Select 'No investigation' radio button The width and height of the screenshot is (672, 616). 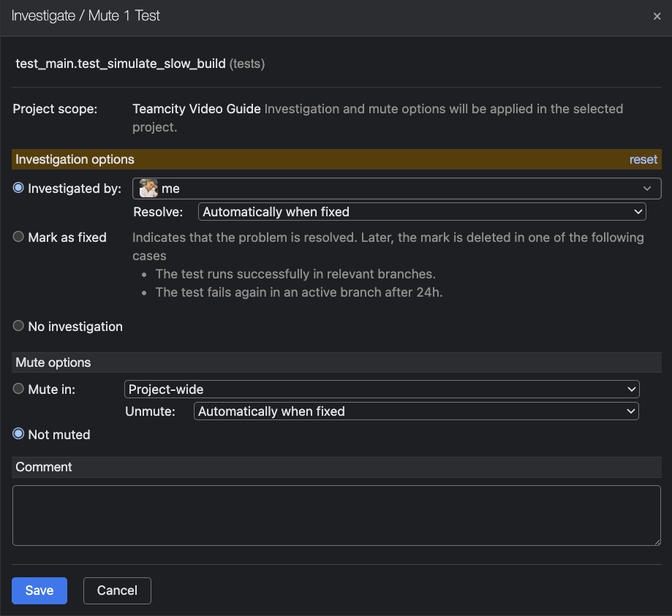tap(19, 326)
